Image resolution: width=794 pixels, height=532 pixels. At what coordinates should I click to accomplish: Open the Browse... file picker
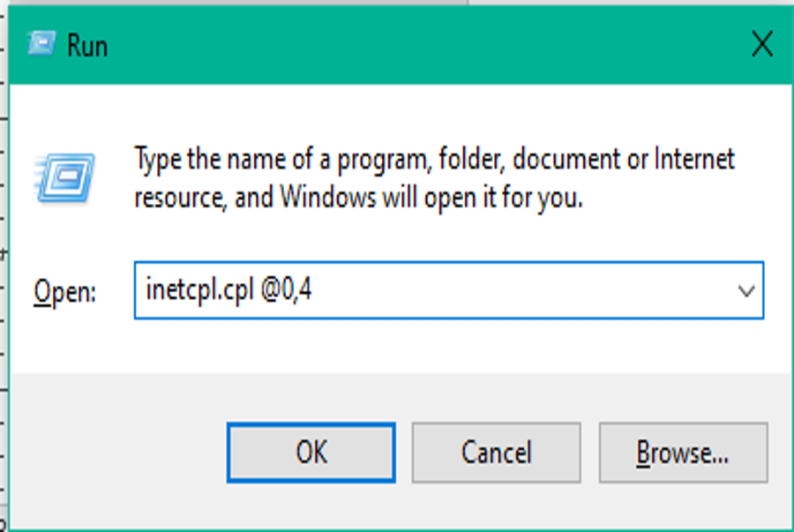(683, 453)
